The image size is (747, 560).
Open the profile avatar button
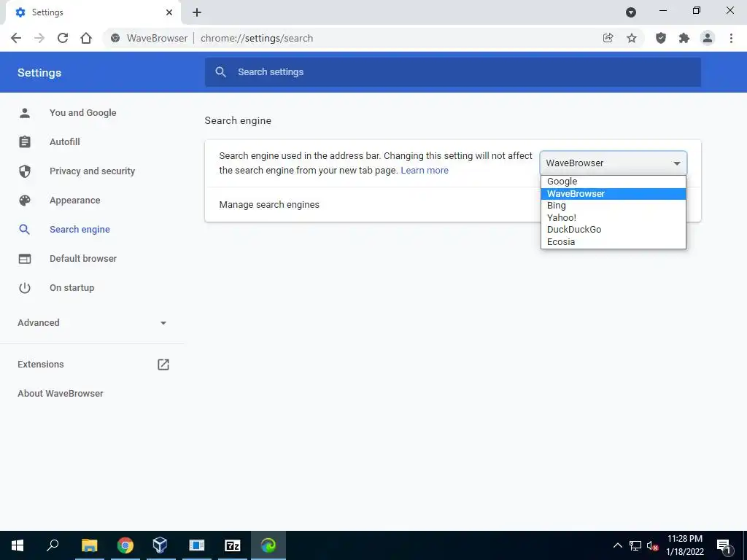[x=708, y=38]
